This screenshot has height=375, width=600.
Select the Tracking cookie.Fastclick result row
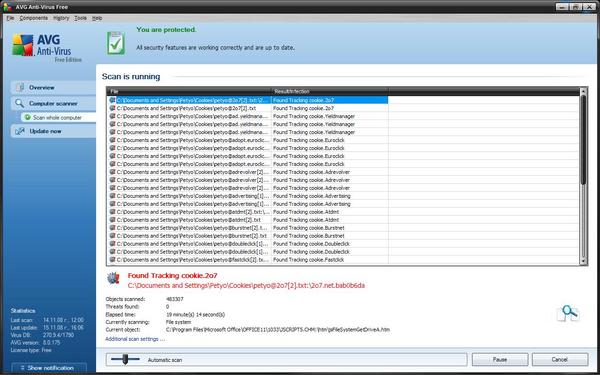point(247,260)
